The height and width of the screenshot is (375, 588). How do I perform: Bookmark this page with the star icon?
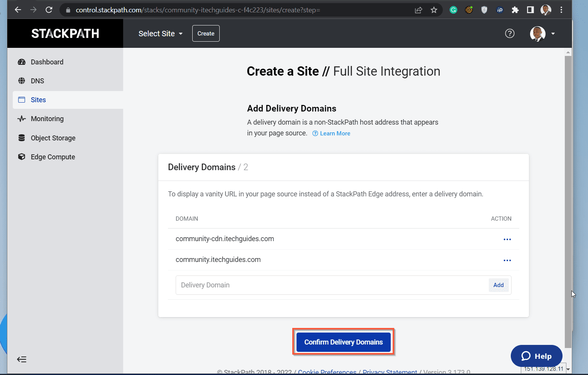(434, 10)
